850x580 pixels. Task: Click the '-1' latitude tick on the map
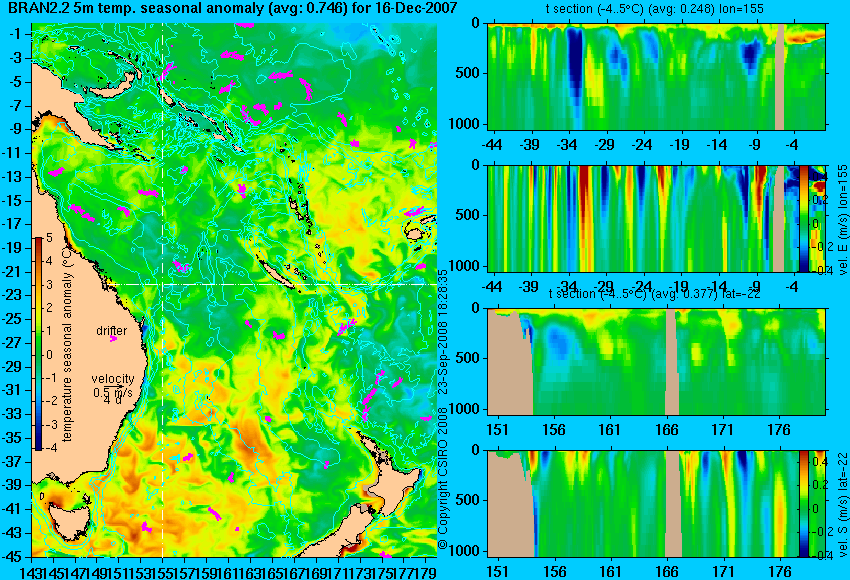(x=15, y=34)
